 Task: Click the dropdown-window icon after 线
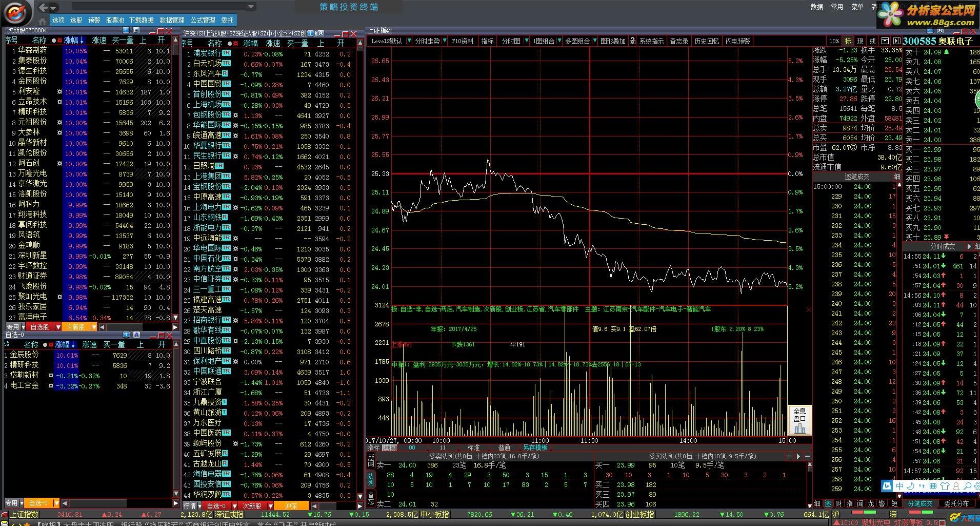pyautogui.click(x=885, y=41)
